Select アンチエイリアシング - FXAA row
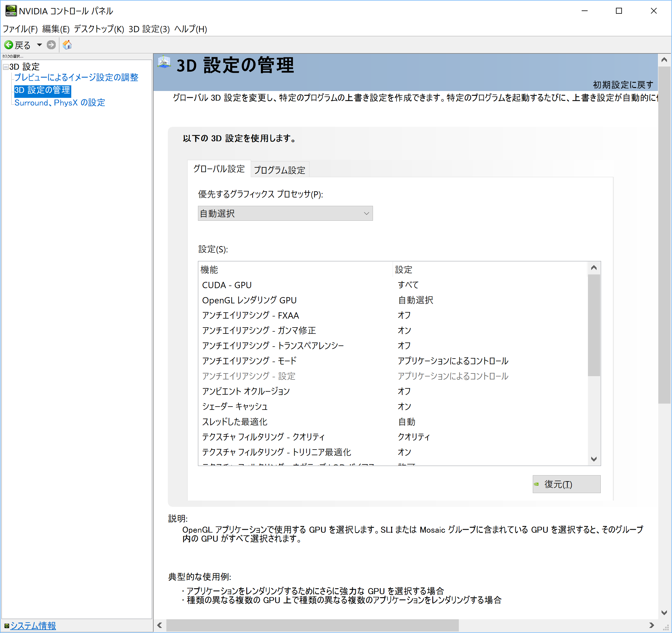The image size is (672, 633). (x=393, y=316)
